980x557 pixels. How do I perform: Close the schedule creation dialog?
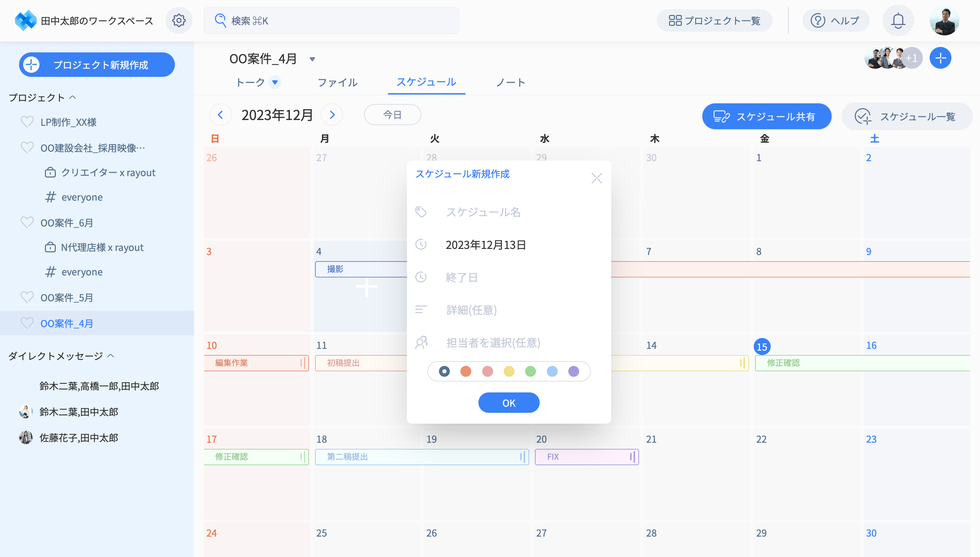(x=597, y=178)
